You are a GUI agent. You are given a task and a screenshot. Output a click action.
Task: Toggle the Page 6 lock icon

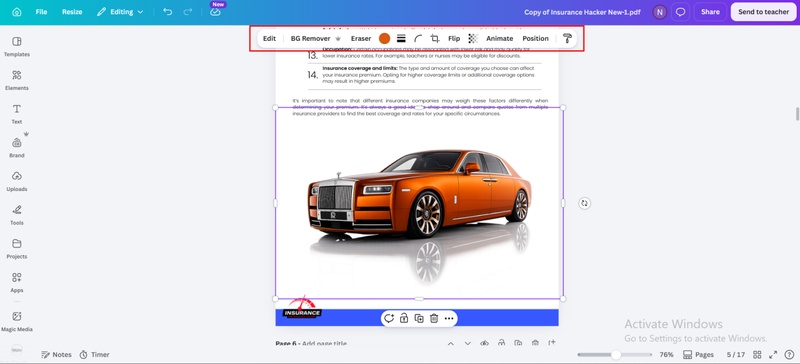pos(502,343)
